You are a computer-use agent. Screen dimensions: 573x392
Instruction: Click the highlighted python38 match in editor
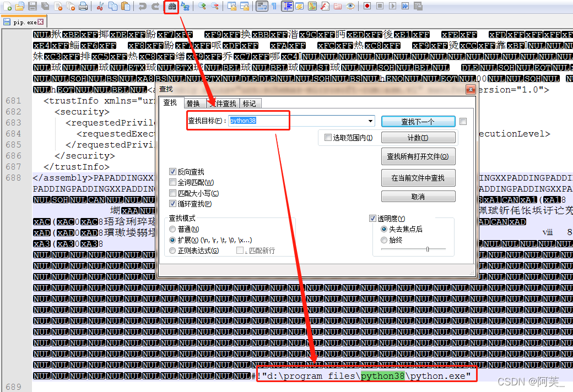click(382, 376)
